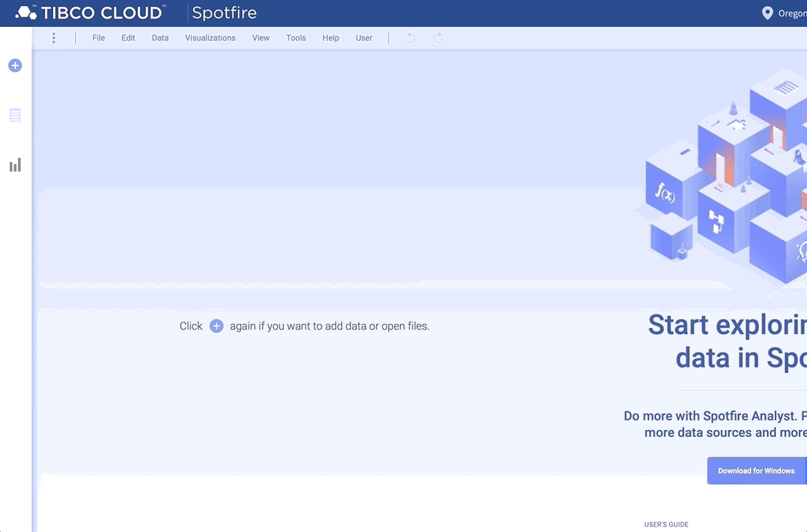
Task: Click the plus icon in left sidebar
Action: click(x=15, y=65)
